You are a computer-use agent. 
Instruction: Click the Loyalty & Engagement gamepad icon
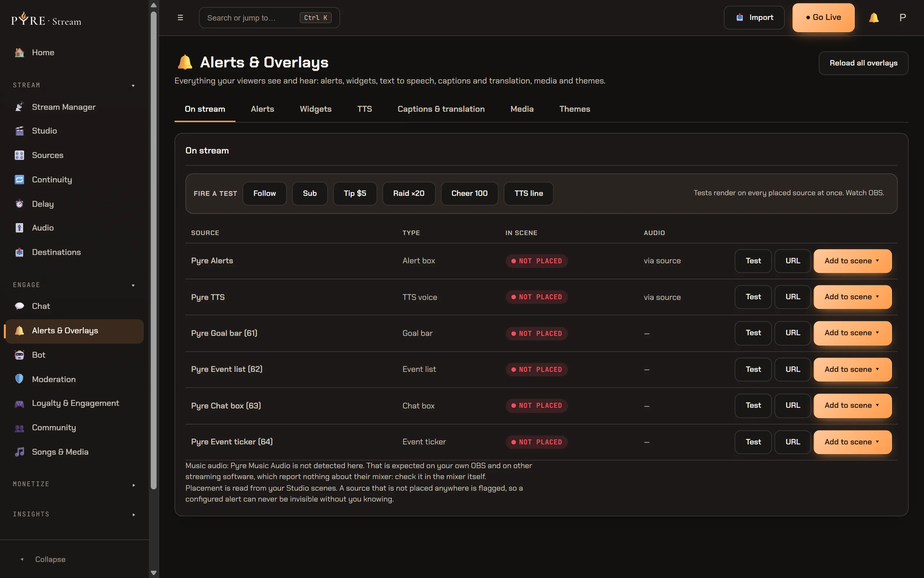click(20, 403)
